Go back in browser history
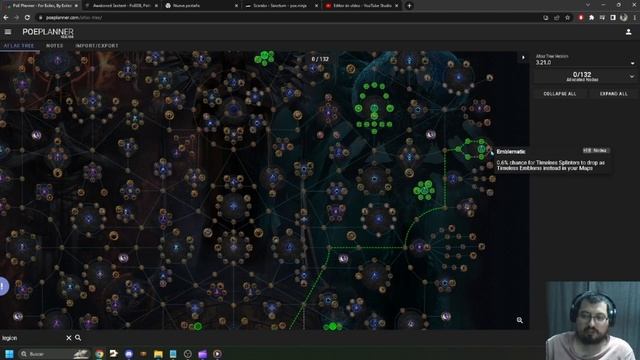The height and width of the screenshot is (360, 640). pyautogui.click(x=6, y=18)
